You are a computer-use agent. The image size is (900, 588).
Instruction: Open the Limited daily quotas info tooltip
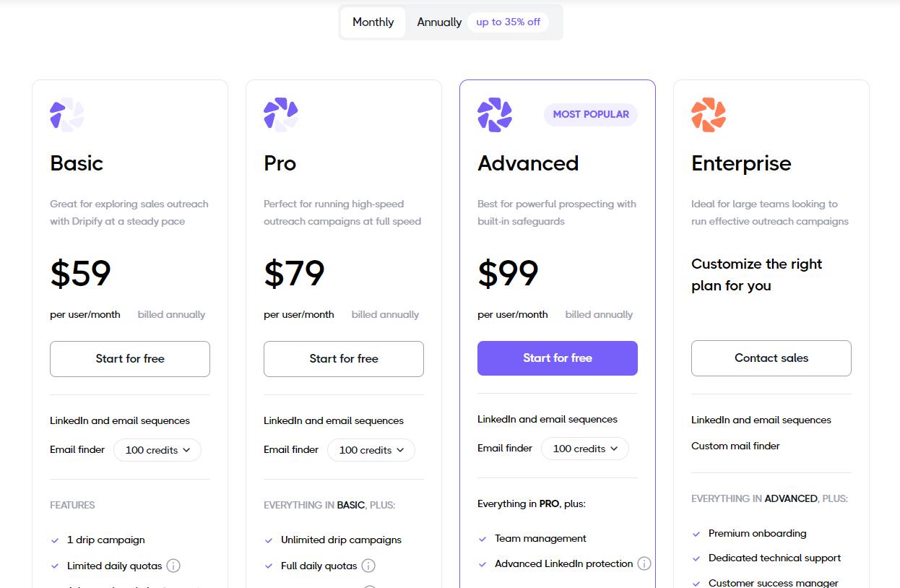pos(173,566)
